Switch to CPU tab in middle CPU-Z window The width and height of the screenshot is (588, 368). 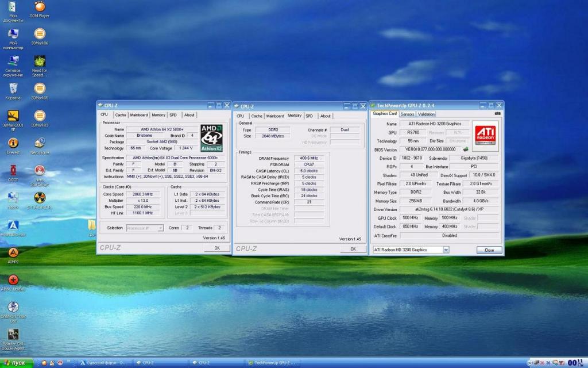coord(241,116)
